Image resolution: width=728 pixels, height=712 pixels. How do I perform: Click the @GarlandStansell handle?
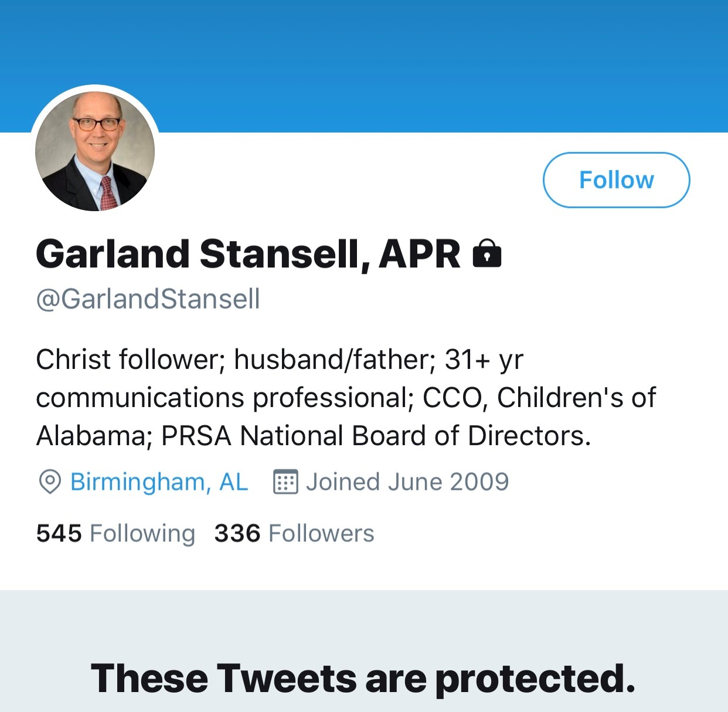(x=148, y=299)
